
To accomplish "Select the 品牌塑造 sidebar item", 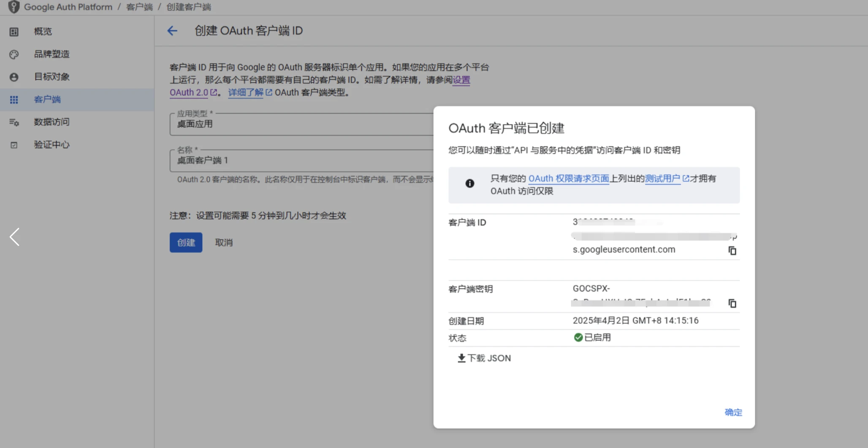I will [77, 54].
